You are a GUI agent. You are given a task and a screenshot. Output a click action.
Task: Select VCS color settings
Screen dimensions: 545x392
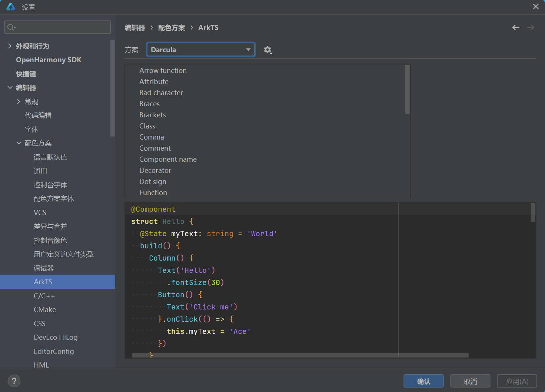[x=40, y=212]
